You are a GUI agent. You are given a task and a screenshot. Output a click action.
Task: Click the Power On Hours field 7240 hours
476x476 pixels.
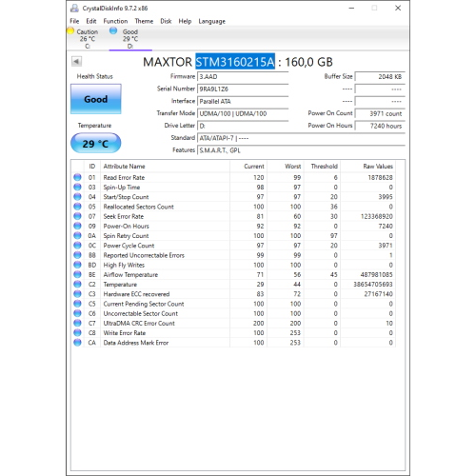(x=380, y=126)
